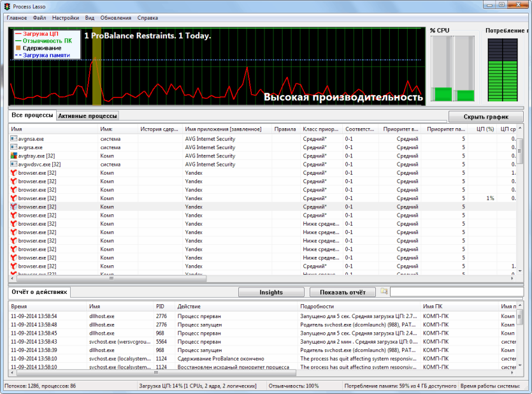The width and height of the screenshot is (532, 394).
Task: Open the Настройки menu
Action: tap(66, 18)
